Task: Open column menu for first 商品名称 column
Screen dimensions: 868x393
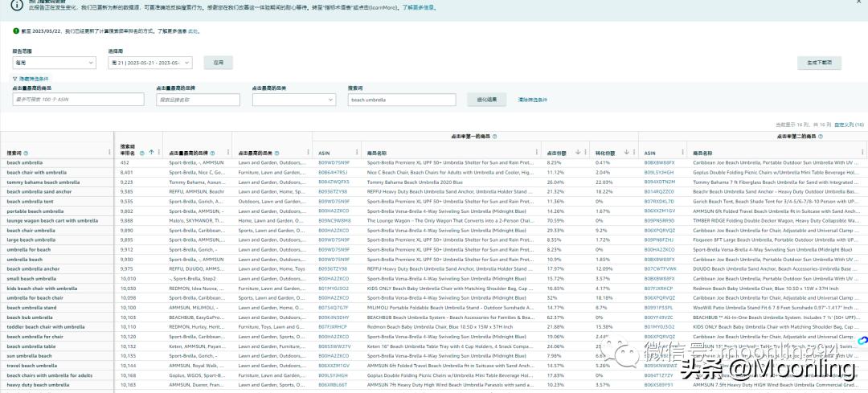Action: [x=536, y=153]
